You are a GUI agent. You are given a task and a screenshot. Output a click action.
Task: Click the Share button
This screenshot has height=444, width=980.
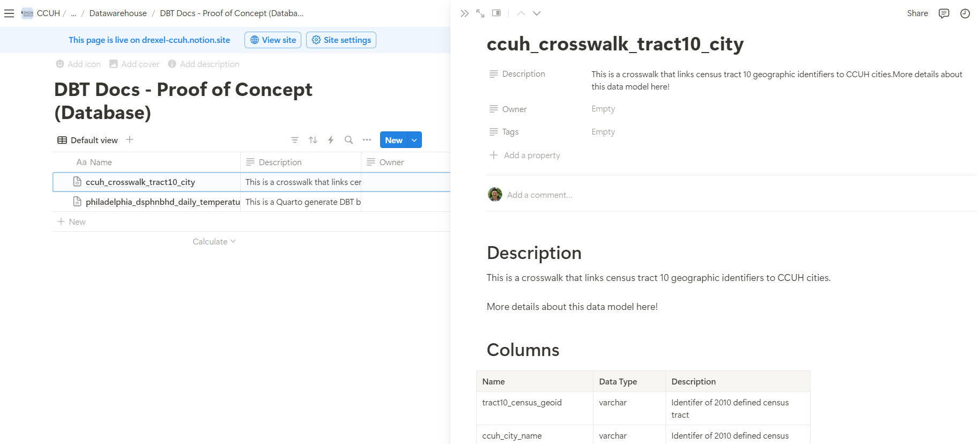click(x=917, y=13)
